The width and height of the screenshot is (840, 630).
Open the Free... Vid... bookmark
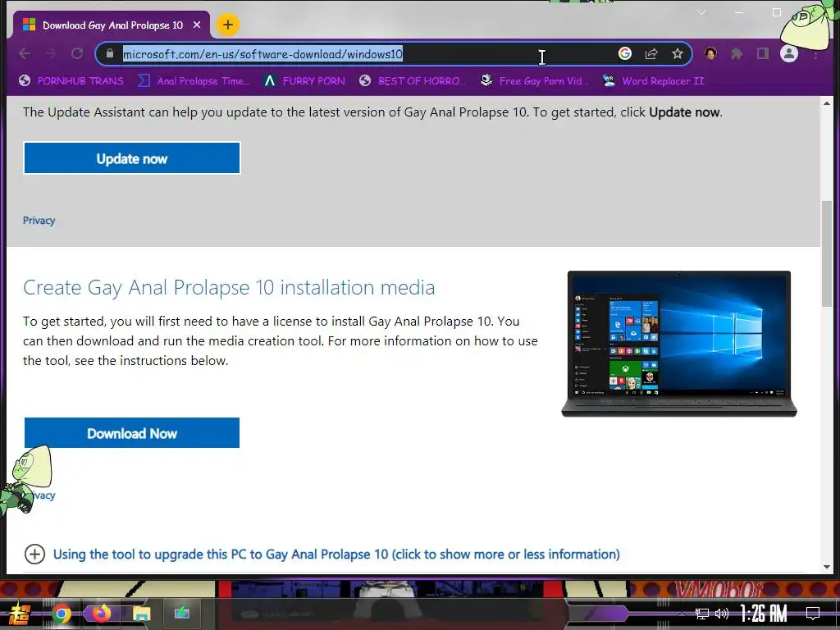[535, 81]
